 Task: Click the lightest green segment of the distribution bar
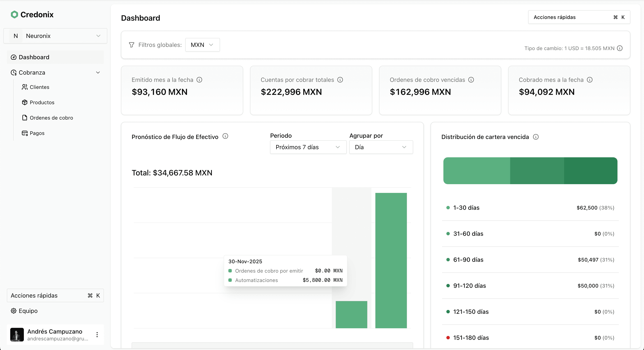click(476, 171)
